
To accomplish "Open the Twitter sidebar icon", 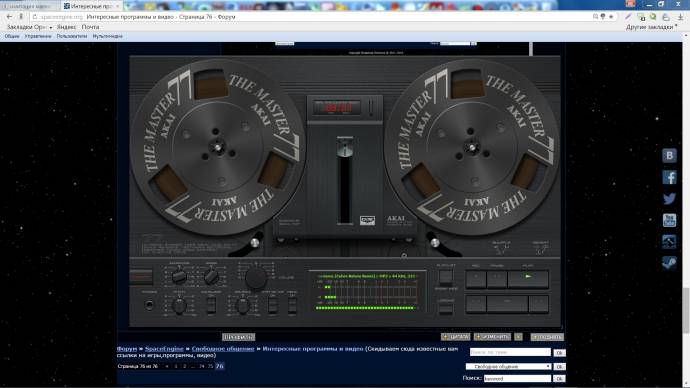I will [669, 199].
